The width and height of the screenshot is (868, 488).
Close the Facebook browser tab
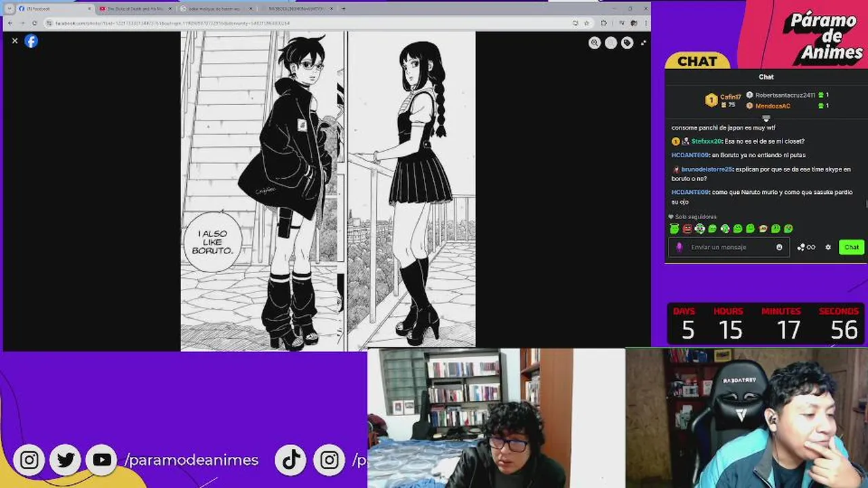click(89, 9)
